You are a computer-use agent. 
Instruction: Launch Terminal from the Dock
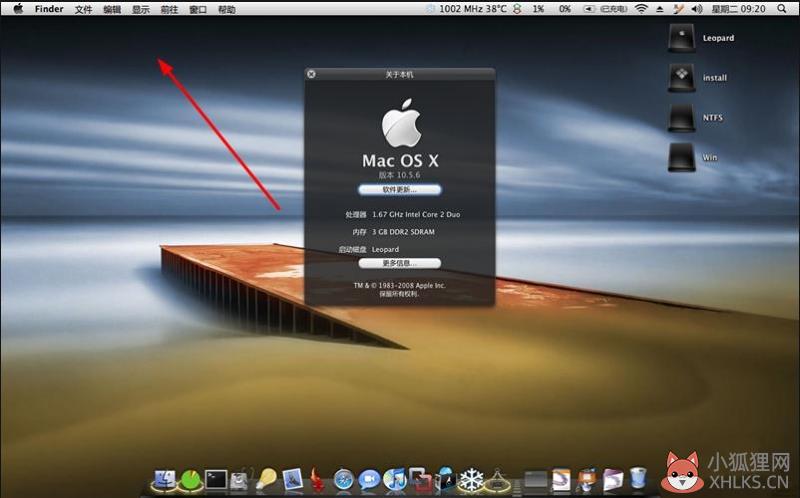pyautogui.click(x=216, y=480)
